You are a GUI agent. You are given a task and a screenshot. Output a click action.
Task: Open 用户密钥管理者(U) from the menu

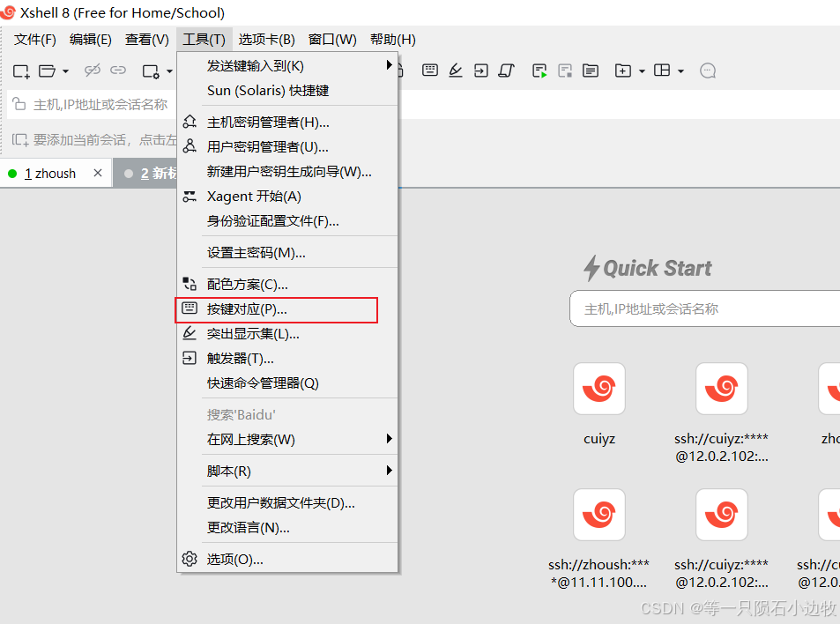click(287, 147)
